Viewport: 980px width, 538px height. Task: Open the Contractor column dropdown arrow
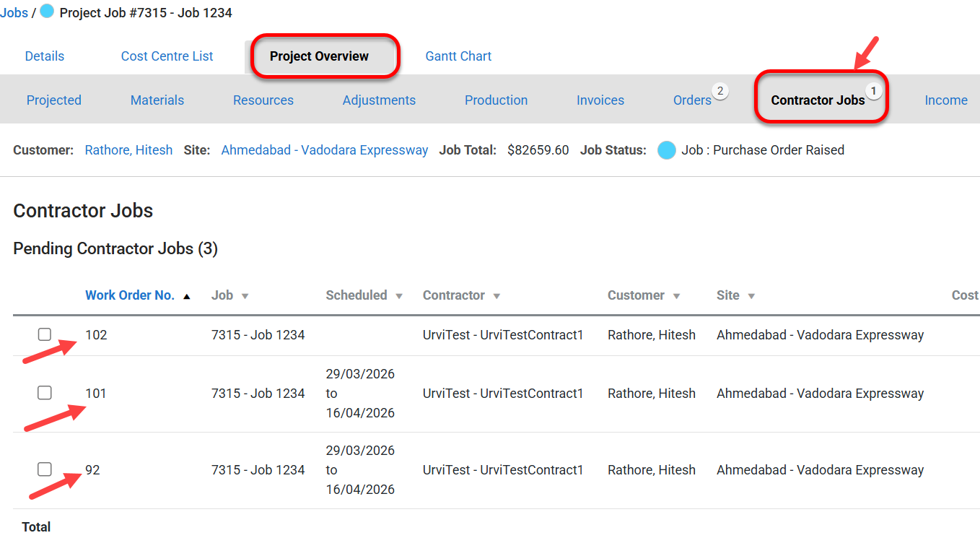point(496,296)
